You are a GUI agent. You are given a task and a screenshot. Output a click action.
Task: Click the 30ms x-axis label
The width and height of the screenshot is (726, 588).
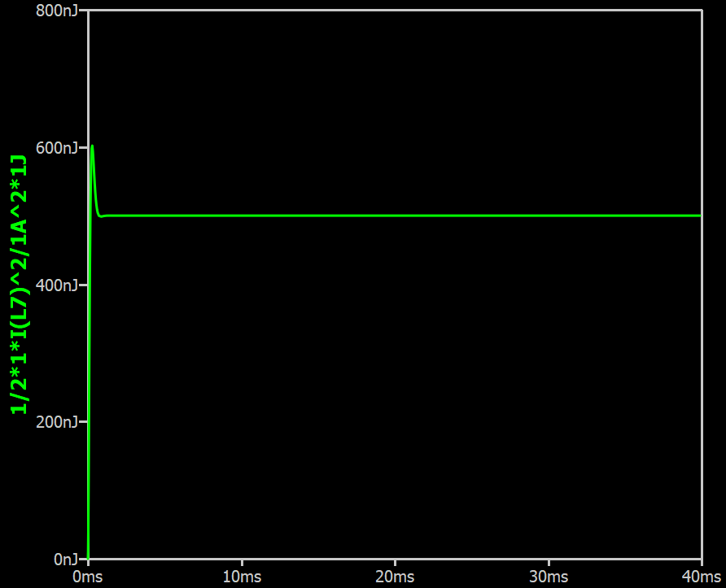tap(549, 577)
